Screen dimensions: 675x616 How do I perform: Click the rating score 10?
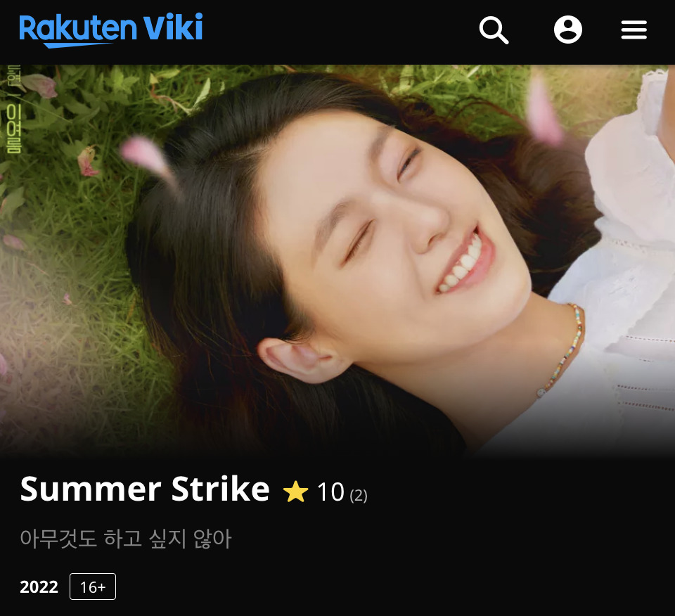click(330, 492)
